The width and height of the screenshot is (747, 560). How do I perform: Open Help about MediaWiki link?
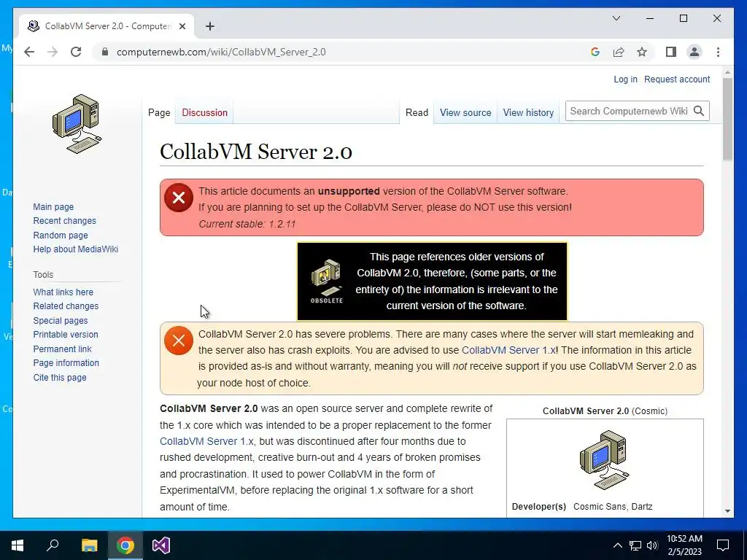75,249
